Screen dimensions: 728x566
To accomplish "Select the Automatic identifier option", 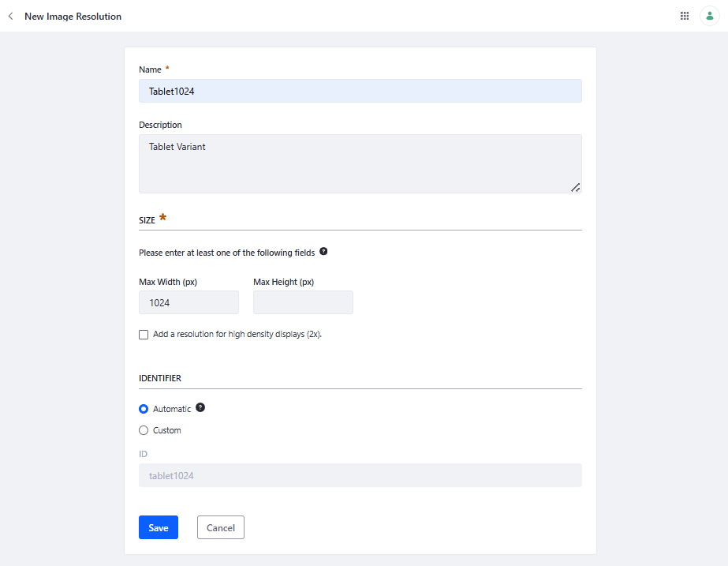I will [143, 408].
